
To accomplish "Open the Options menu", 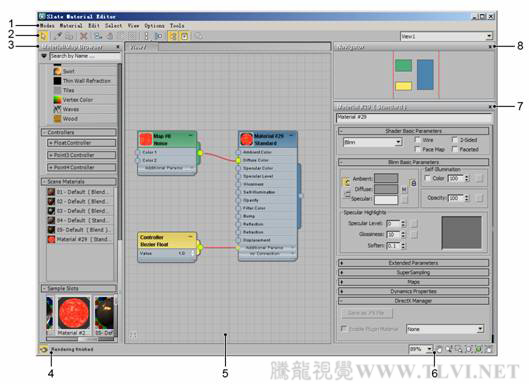I will 154,26.
